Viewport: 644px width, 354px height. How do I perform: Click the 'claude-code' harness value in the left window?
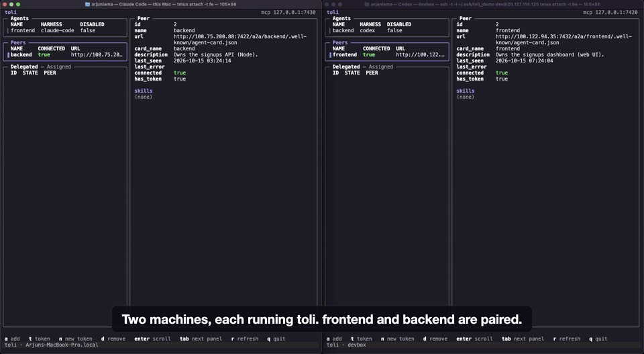pos(58,30)
